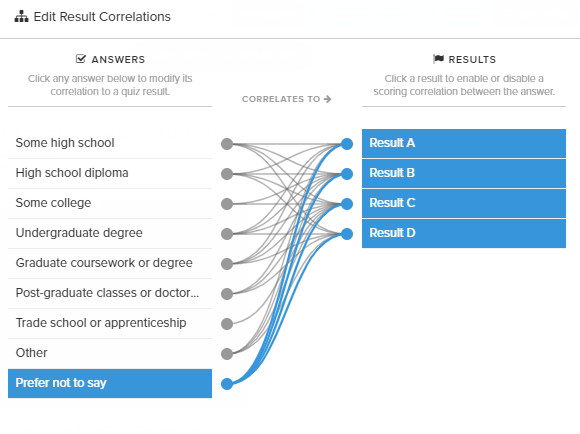This screenshot has height=434, width=580.
Task: Click the gray node beside Some high school
Action: (227, 144)
